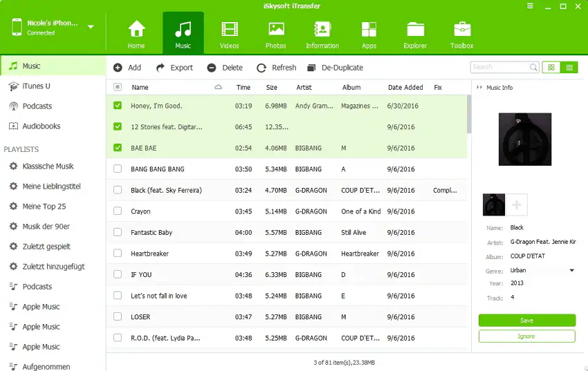Click the add artwork plus tile
Viewport: 588px width, 371px height.
[x=516, y=204]
